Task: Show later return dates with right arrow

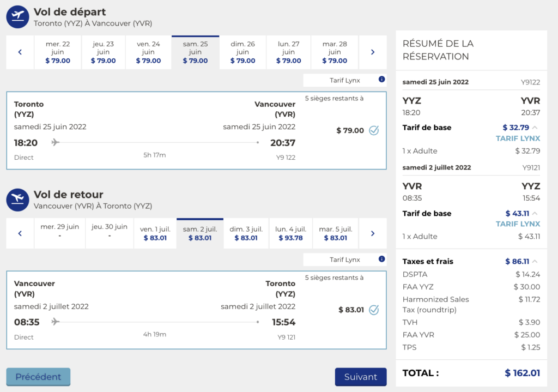Action: [x=373, y=233]
